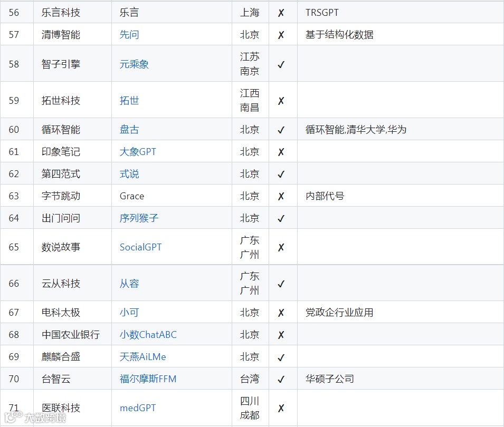
Task: Select the 基于结构化数据 remark
Action: [x=339, y=35]
